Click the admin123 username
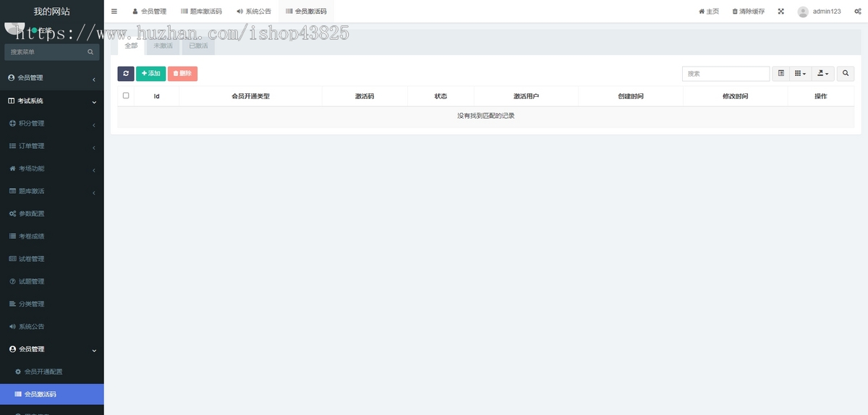Viewport: 868px width, 415px height. [827, 12]
